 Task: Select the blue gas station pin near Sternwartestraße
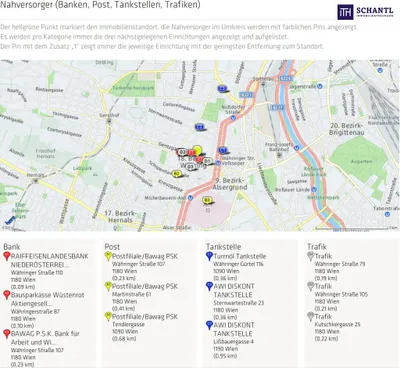pos(200,127)
